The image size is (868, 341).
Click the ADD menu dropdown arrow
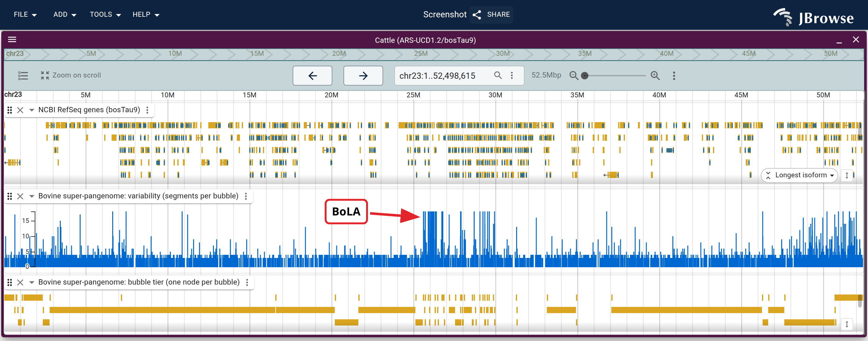coord(74,15)
